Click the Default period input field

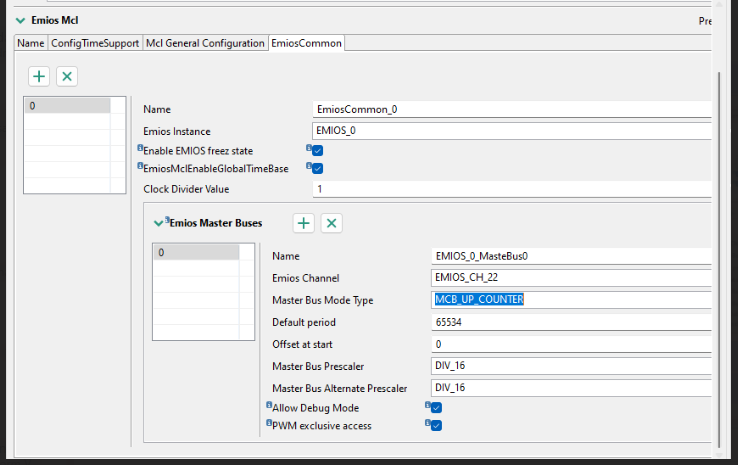tap(570, 322)
